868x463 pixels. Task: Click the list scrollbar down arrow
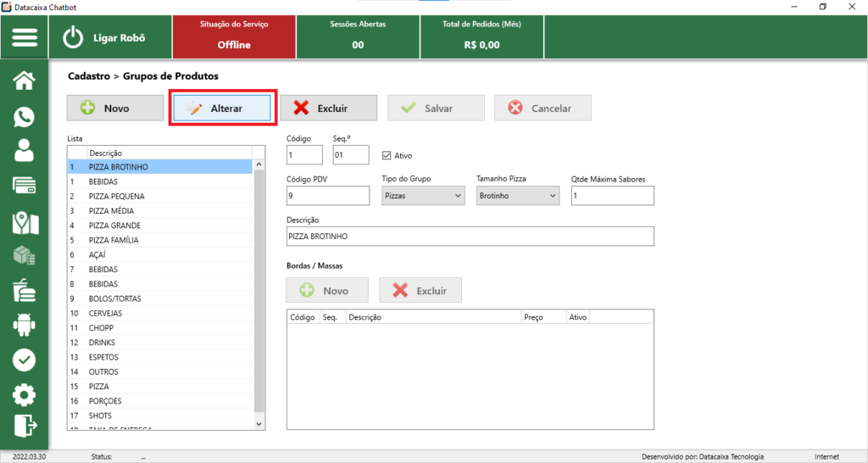coord(259,422)
